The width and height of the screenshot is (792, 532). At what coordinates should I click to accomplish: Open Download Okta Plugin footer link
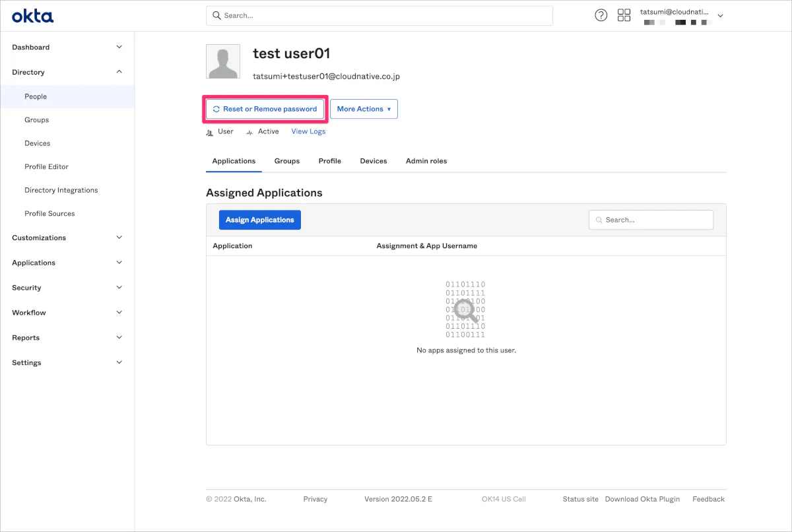click(642, 499)
